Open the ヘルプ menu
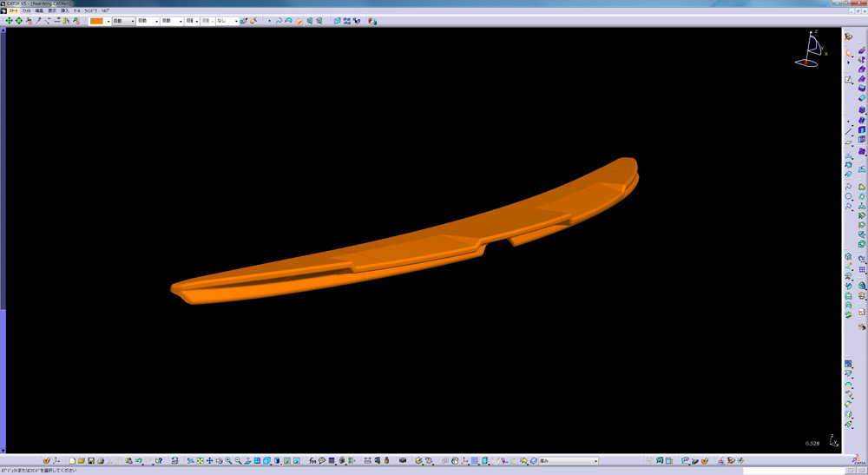 [x=105, y=10]
